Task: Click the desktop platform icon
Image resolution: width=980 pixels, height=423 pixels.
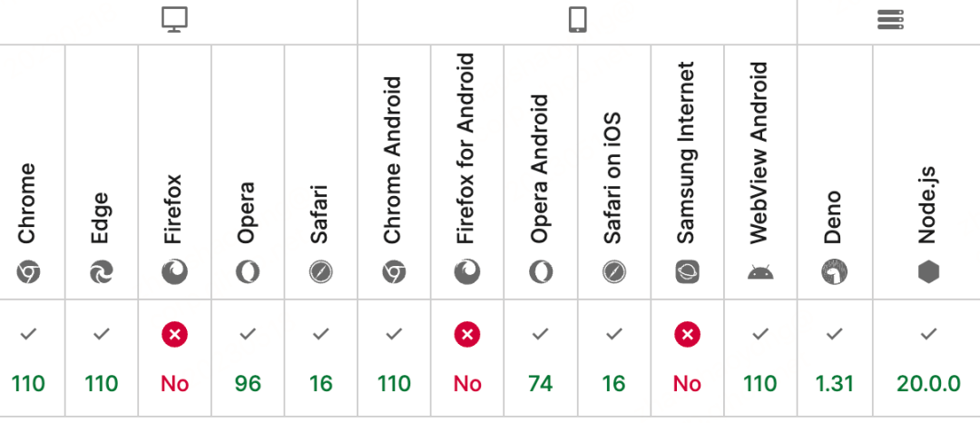Action: click(x=174, y=21)
